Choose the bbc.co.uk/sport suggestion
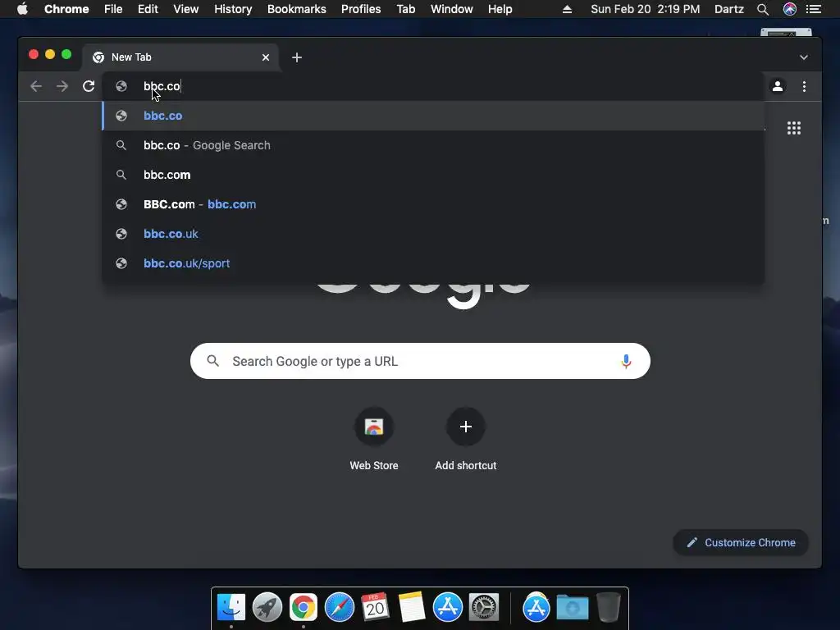 coord(433,263)
